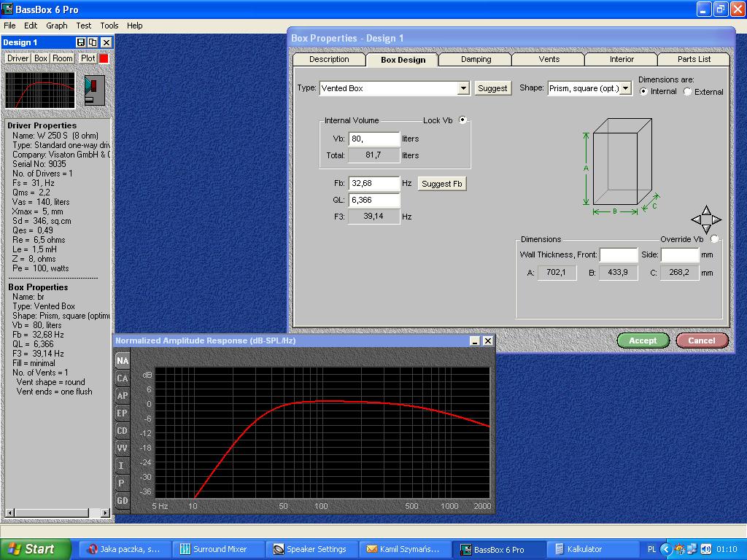Viewport: 747px width, 560px height.
Task: Open the box Type dropdown
Action: [463, 88]
